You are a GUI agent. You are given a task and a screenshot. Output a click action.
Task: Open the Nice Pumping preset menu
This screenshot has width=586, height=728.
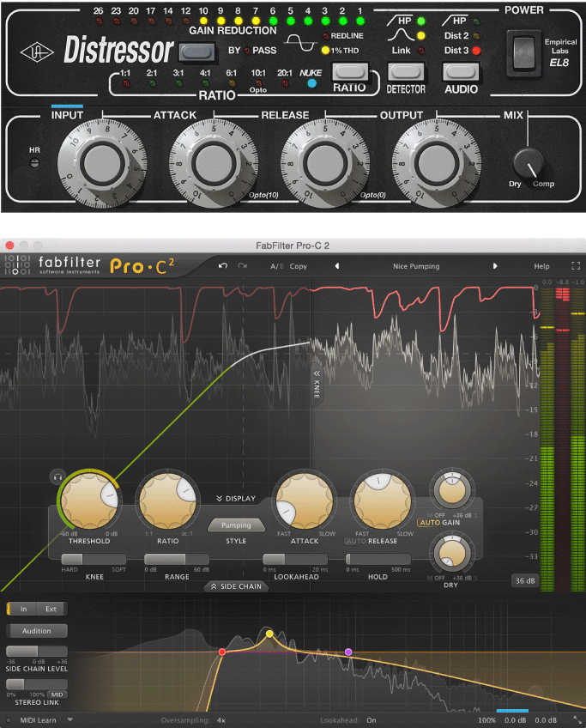click(416, 266)
